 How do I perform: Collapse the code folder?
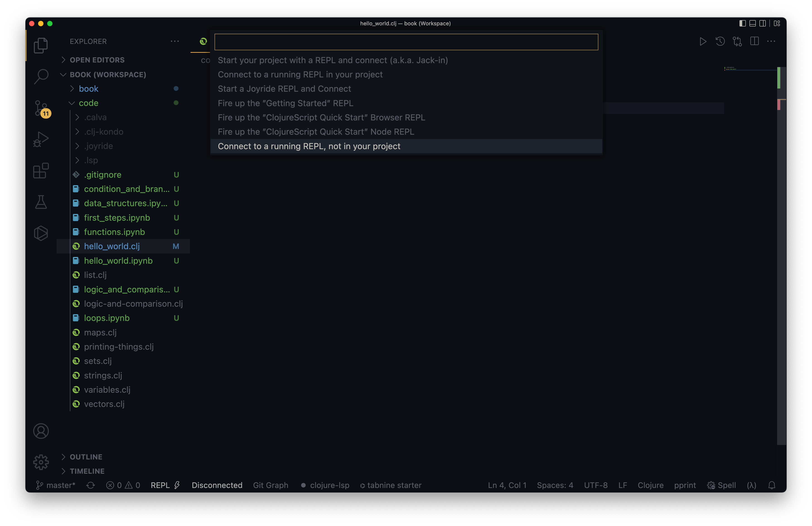click(88, 103)
